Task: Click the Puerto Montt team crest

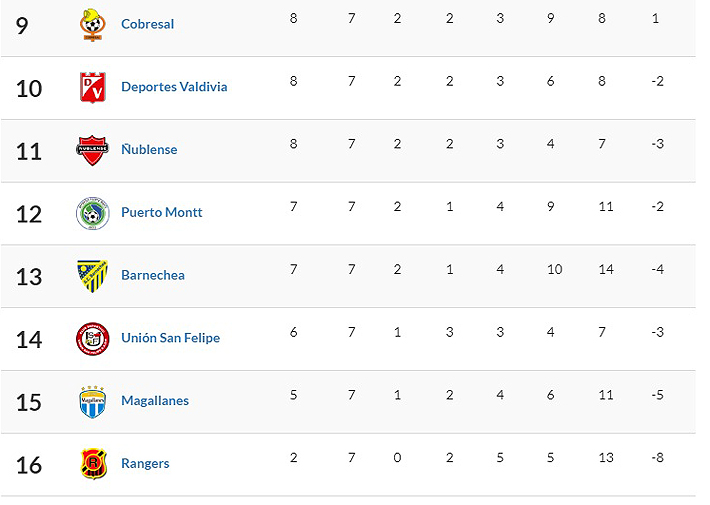Action: [x=91, y=213]
